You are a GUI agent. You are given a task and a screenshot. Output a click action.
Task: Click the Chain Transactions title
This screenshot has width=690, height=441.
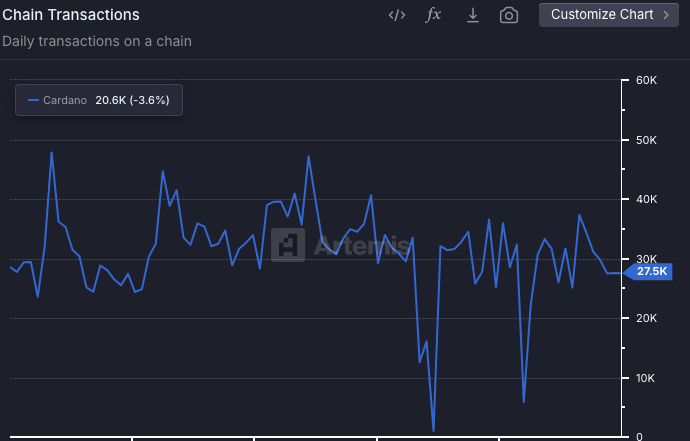[x=71, y=15]
